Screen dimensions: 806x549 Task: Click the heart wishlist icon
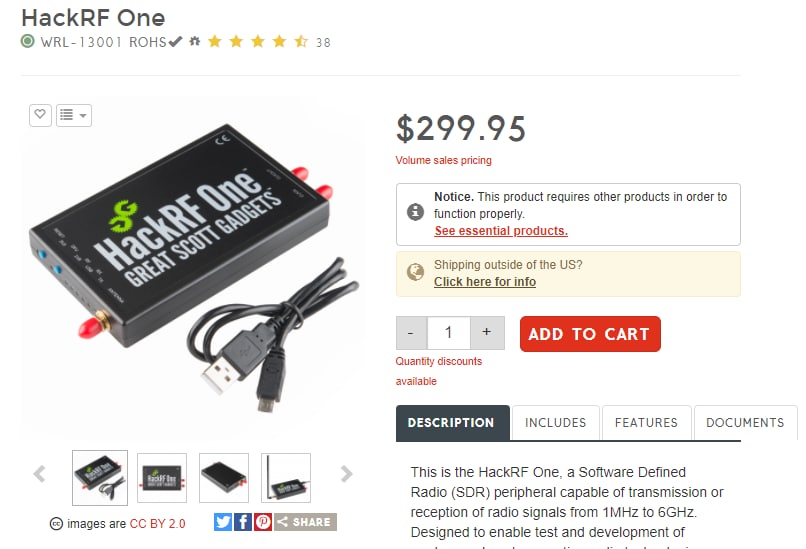40,115
